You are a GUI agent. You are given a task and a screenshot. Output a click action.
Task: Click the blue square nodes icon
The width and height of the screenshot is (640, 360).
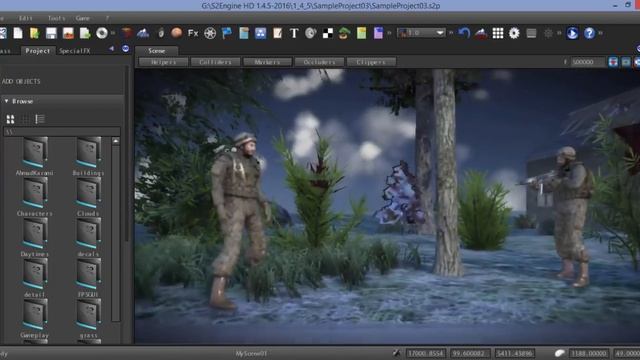click(260, 33)
